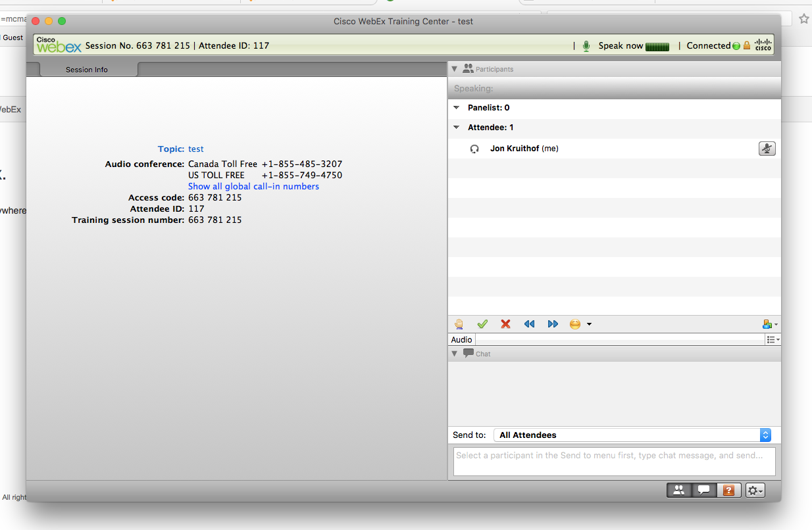Click the Raise Hand icon

click(x=459, y=324)
